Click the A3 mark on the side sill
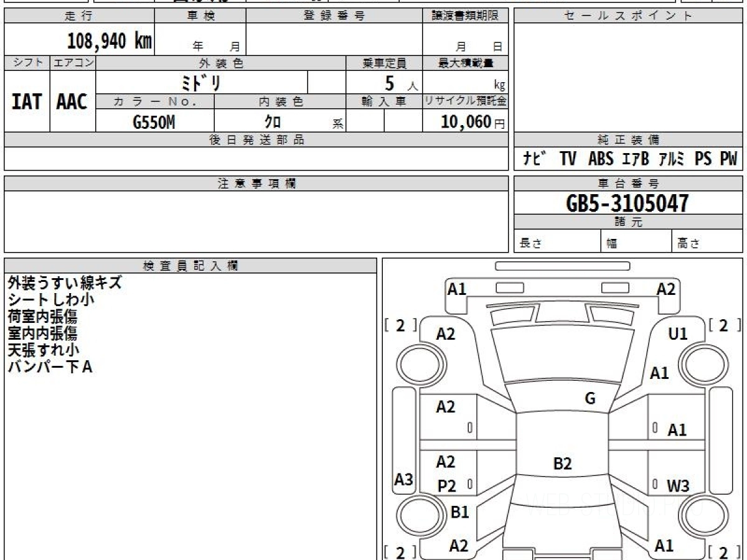Viewport: 747px width, 560px height. [404, 480]
